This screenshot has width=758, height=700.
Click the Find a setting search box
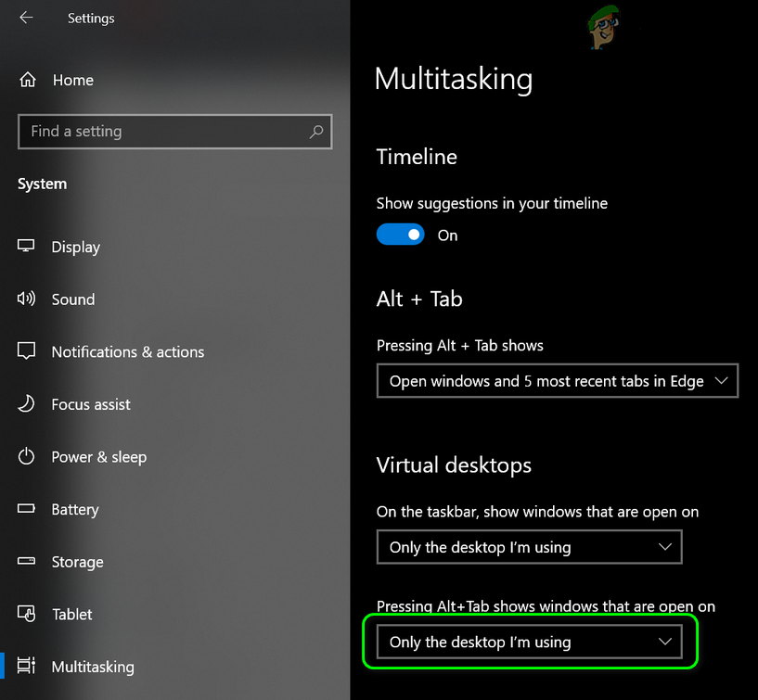175,132
